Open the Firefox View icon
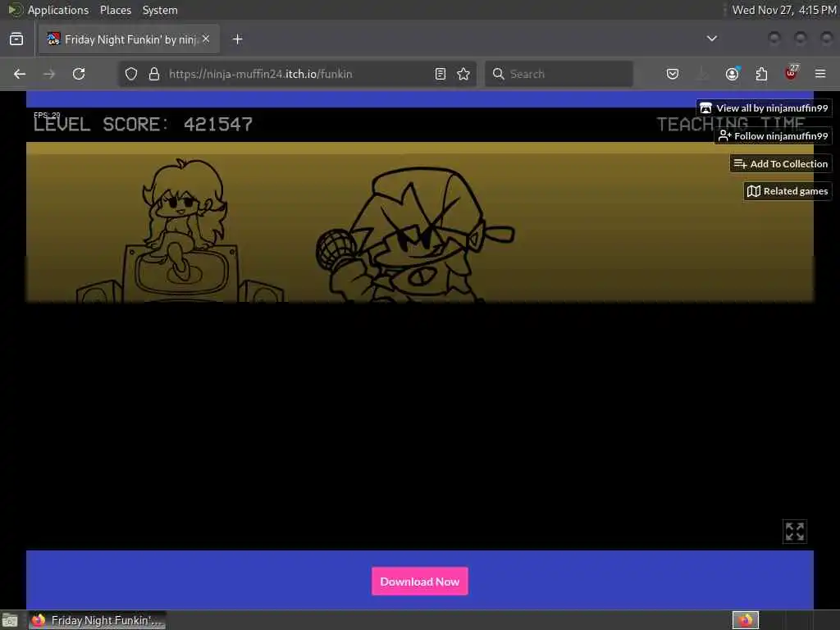The width and height of the screenshot is (840, 630). [16, 39]
